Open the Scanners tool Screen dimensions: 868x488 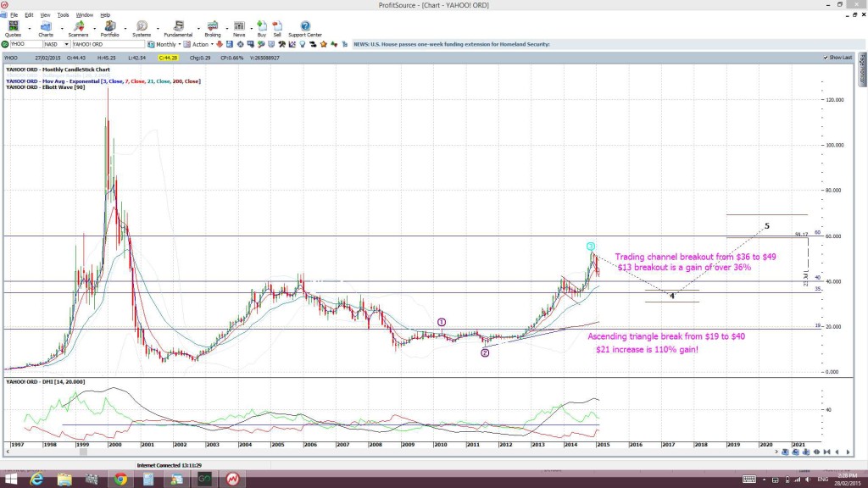pos(78,28)
